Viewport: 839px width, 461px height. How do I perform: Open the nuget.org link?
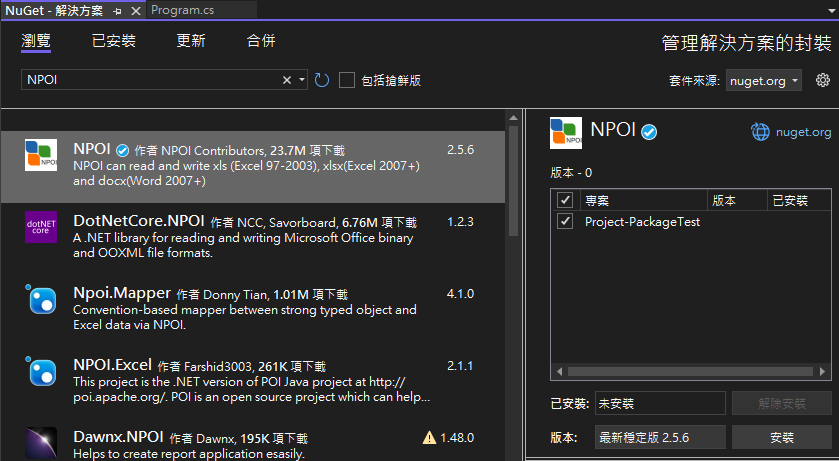(x=804, y=132)
